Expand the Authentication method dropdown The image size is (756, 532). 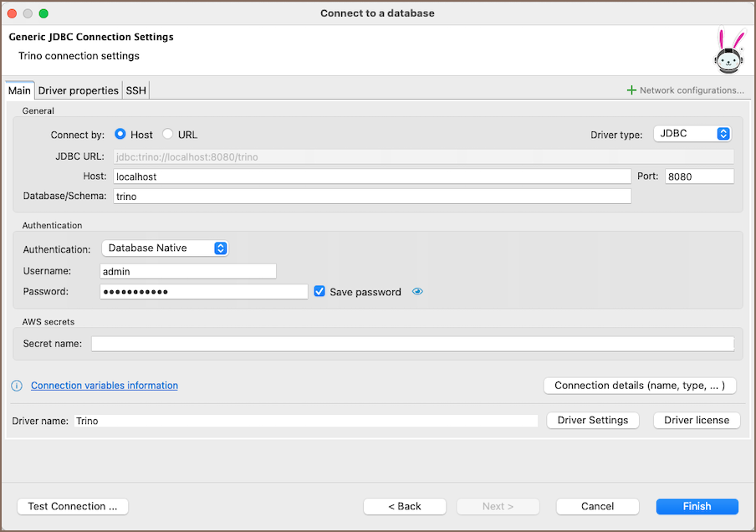click(165, 248)
